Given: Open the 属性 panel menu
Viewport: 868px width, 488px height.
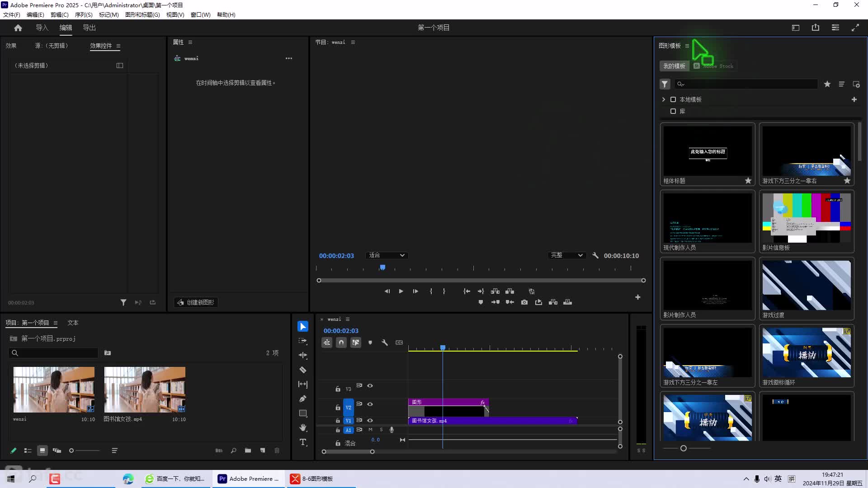Looking at the screenshot, I should 190,42.
